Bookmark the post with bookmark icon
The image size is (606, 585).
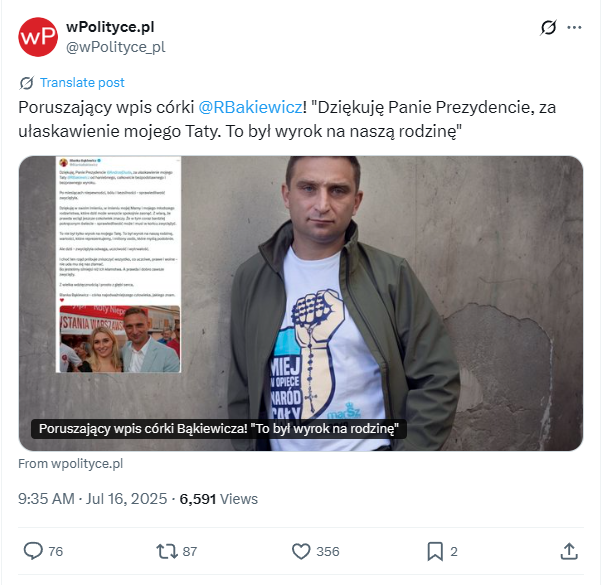click(x=435, y=551)
